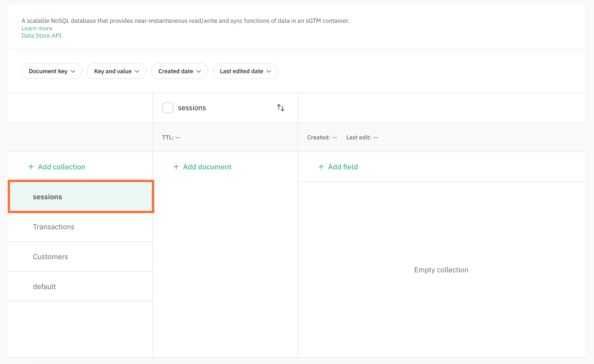Viewport: 594px width, 364px height.
Task: Open the Key and value filter dropdown
Action: coord(117,71)
